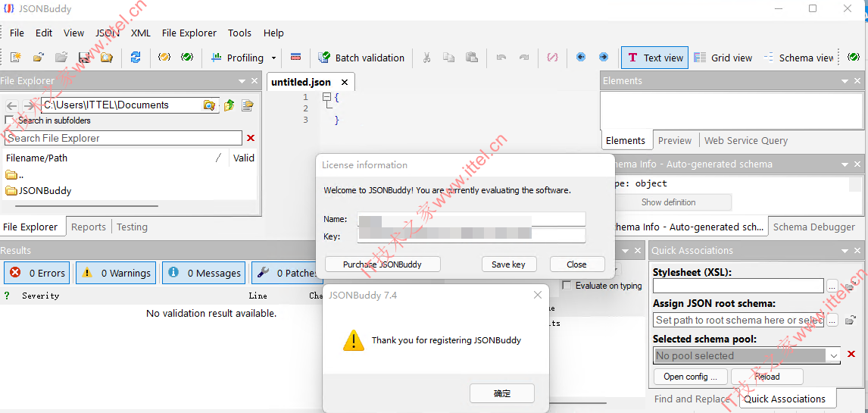Open File Explorer panel dropdown arrow
The width and height of the screenshot is (868, 413).
pyautogui.click(x=242, y=81)
